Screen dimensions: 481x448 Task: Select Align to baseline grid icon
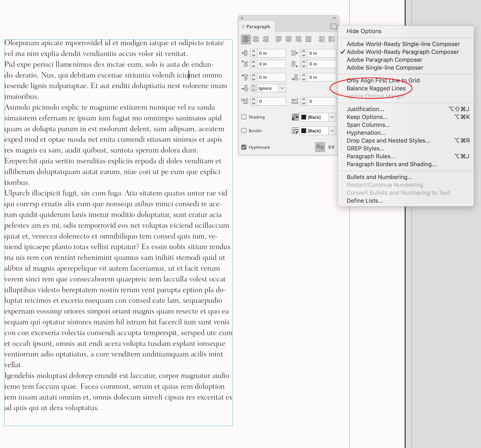331,147
